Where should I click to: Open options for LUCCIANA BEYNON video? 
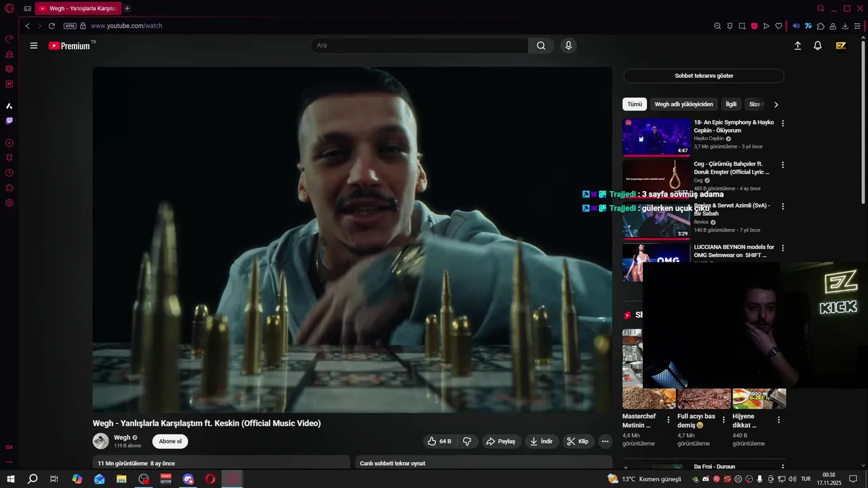783,248
